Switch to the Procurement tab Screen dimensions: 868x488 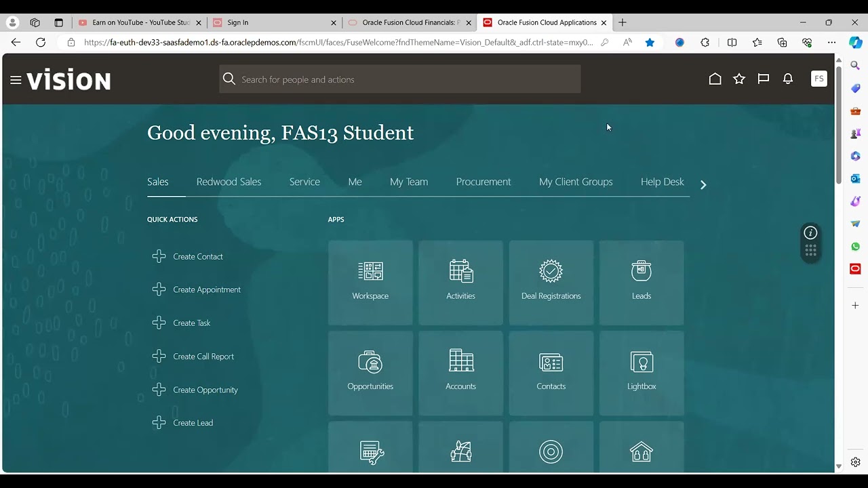coord(484,182)
